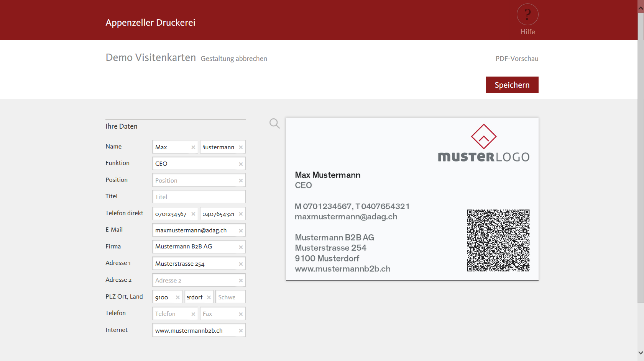Go to Appenzeller Druckerei home title
This screenshot has width=644, height=361.
point(150,23)
